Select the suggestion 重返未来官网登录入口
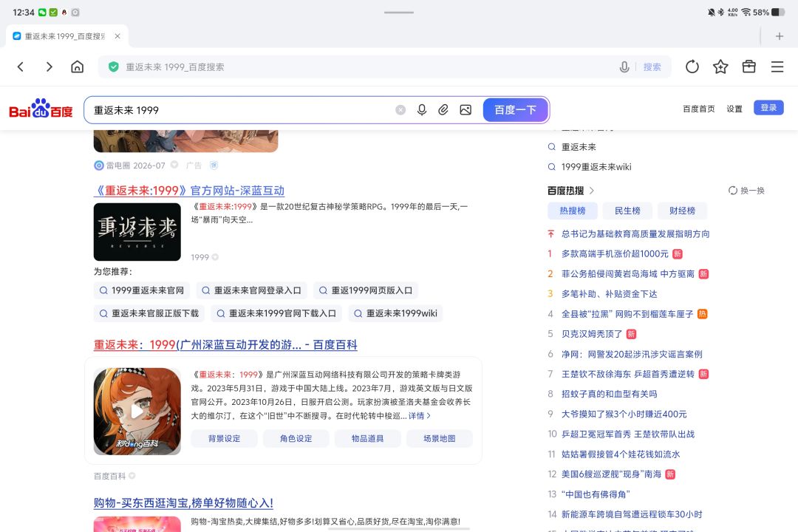798x532 pixels. coord(251,290)
